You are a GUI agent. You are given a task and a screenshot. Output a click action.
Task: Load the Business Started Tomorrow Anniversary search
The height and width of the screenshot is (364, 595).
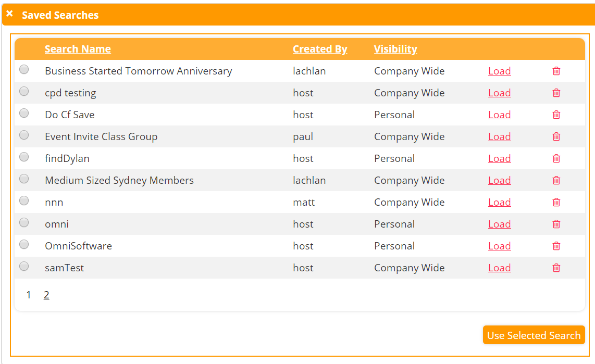[x=499, y=71]
